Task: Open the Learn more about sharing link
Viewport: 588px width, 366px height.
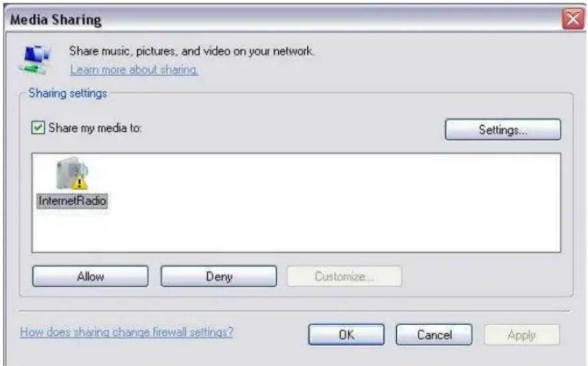Action: click(134, 70)
